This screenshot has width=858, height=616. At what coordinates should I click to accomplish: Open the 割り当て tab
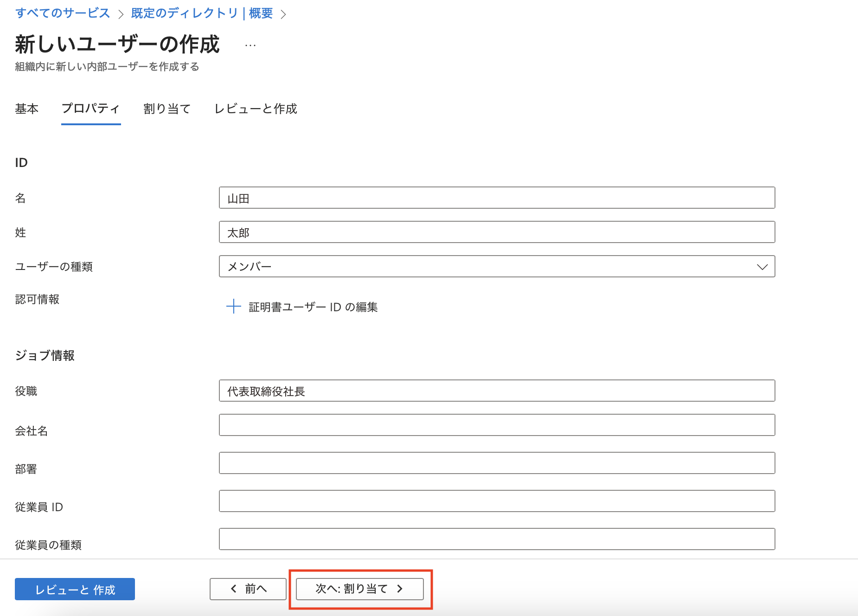167,109
